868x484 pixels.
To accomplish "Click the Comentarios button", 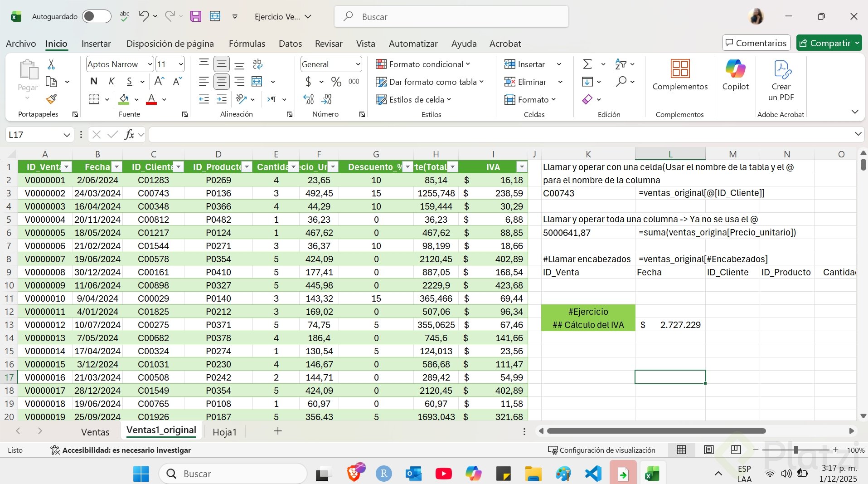I will (x=756, y=43).
